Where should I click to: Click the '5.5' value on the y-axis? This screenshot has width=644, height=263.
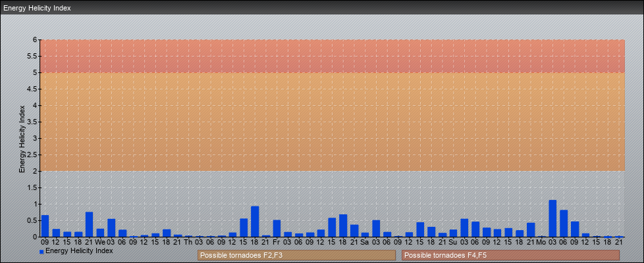tap(33, 56)
